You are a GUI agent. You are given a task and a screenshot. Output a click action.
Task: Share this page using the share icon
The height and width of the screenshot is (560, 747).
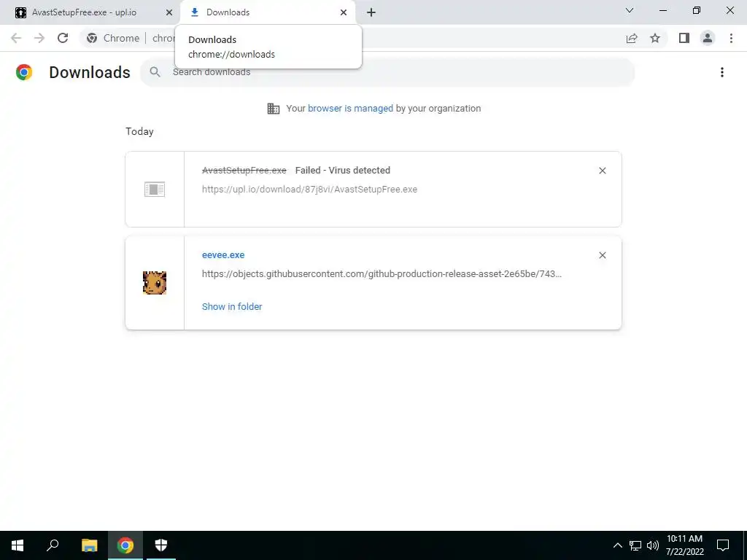(632, 38)
